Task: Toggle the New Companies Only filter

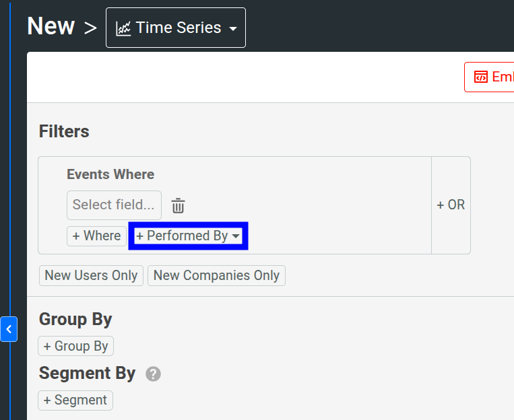Action: click(216, 275)
